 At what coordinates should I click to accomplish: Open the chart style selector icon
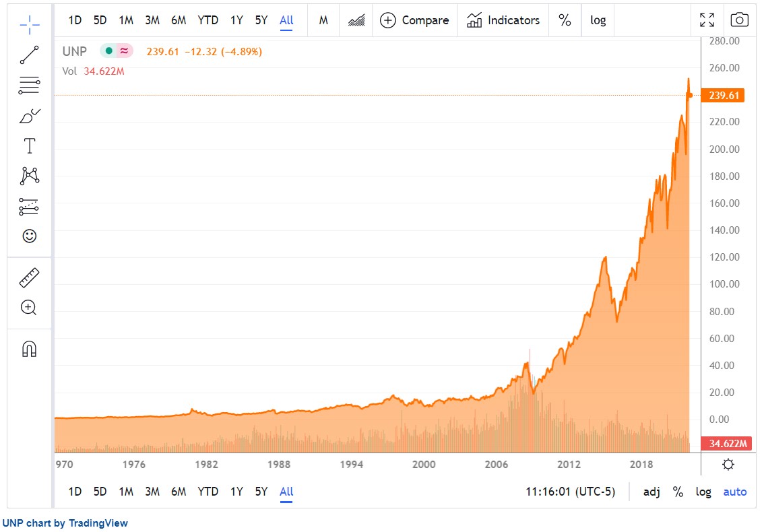coord(356,20)
